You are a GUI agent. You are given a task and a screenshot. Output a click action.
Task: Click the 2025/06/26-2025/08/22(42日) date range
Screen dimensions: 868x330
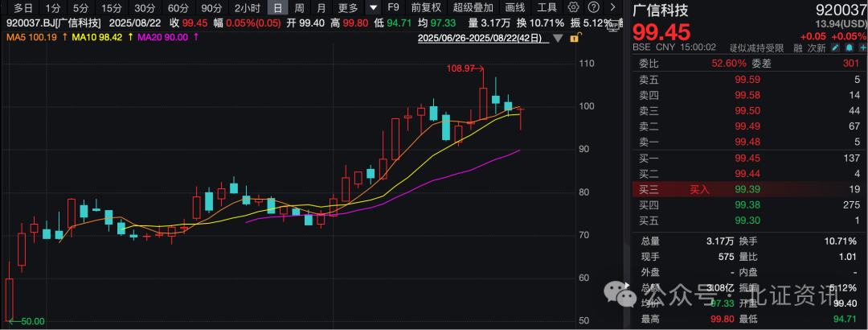click(x=483, y=39)
